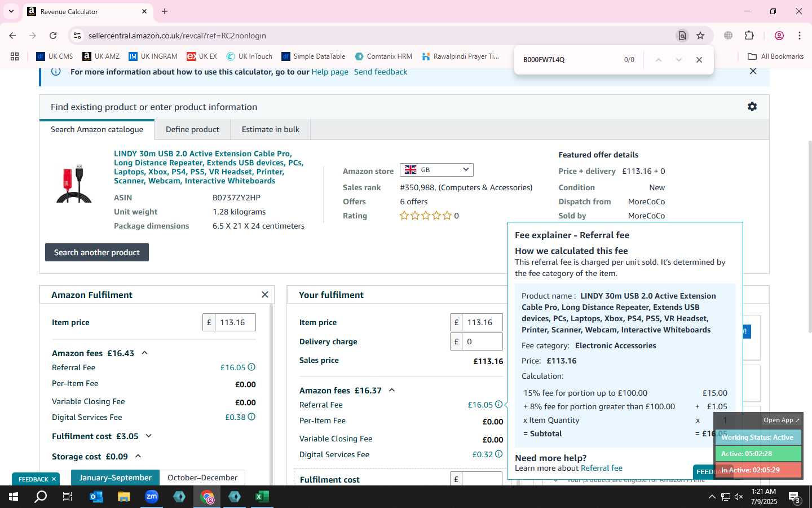
Task: Close the find-in-page bar
Action: (699, 60)
